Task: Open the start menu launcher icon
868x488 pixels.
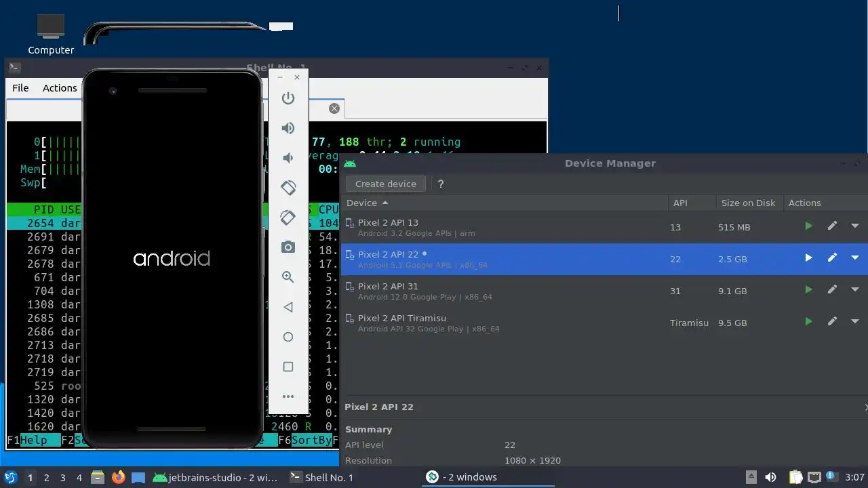Action: click(11, 477)
